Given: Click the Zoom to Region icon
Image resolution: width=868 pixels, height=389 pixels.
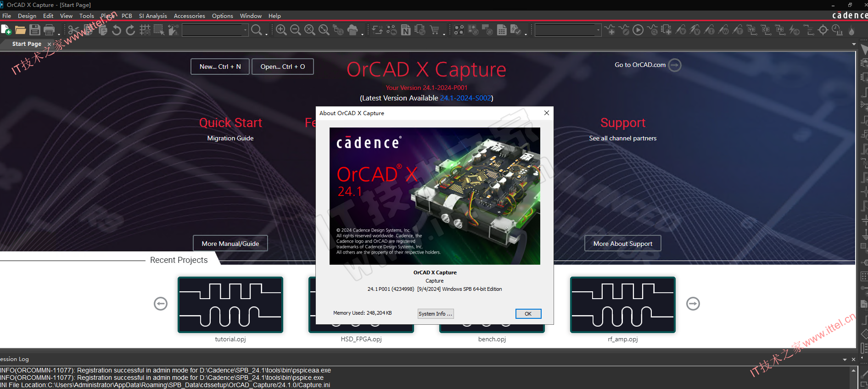Looking at the screenshot, I should point(310,30).
